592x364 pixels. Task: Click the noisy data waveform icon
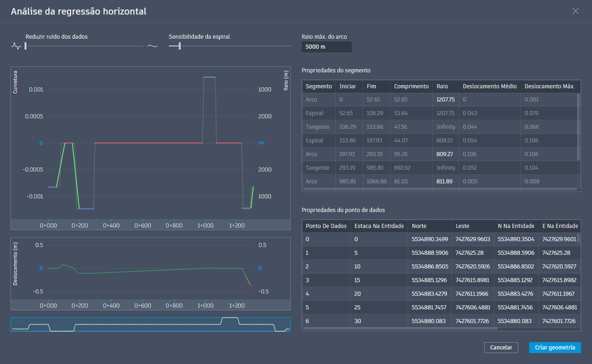16,46
